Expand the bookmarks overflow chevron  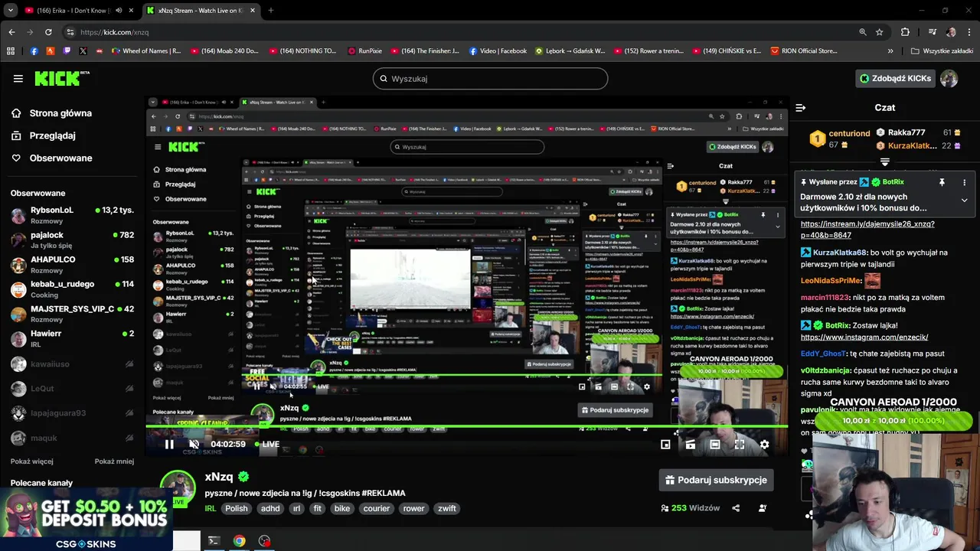(890, 51)
